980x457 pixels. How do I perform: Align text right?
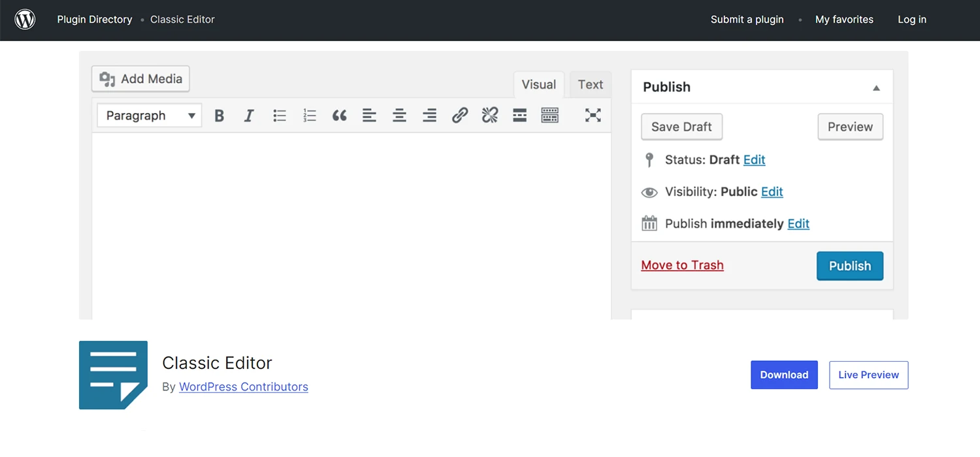pyautogui.click(x=429, y=116)
